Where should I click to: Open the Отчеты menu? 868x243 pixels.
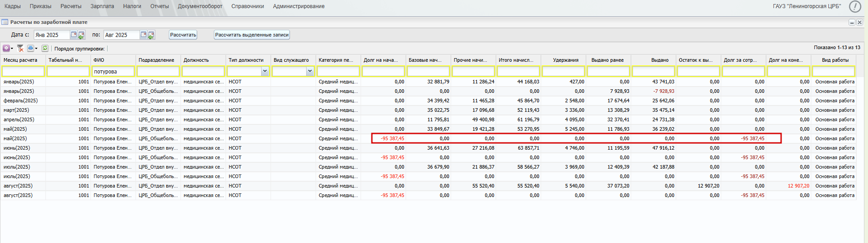(159, 6)
